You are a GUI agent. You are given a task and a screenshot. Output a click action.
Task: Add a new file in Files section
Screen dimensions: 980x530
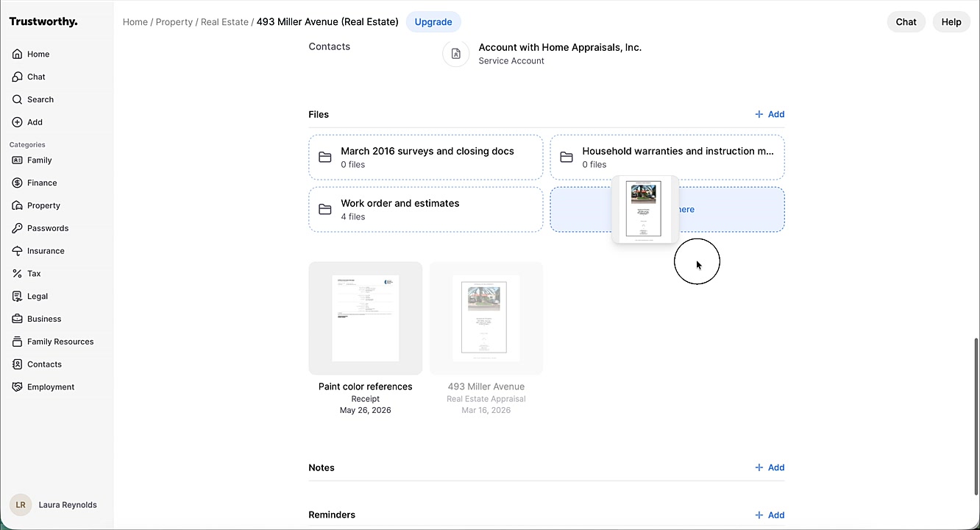(x=770, y=114)
